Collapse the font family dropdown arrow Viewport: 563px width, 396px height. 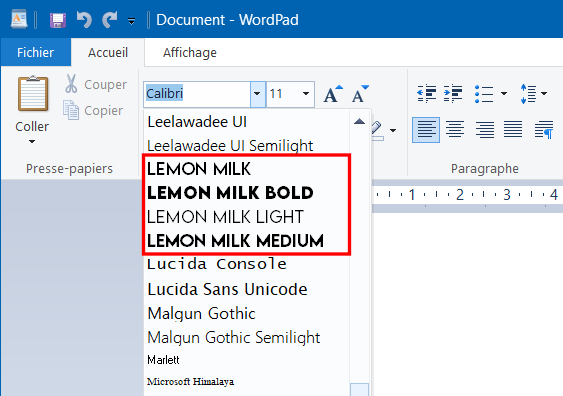[x=257, y=94]
